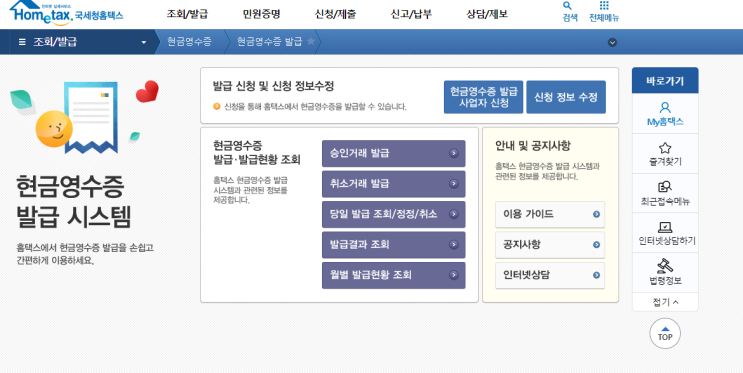Open 최근접속메뉴 icon
This screenshot has height=373, width=743.
665,187
